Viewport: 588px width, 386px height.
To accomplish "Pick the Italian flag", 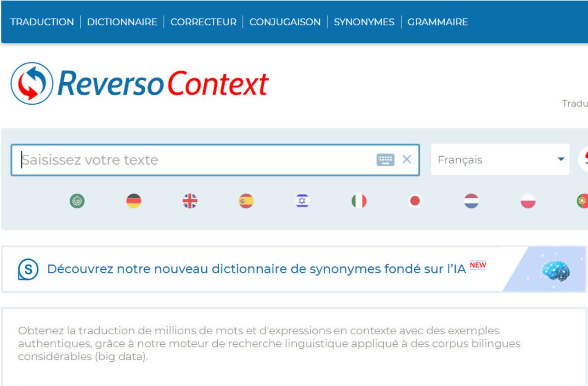I will (359, 201).
